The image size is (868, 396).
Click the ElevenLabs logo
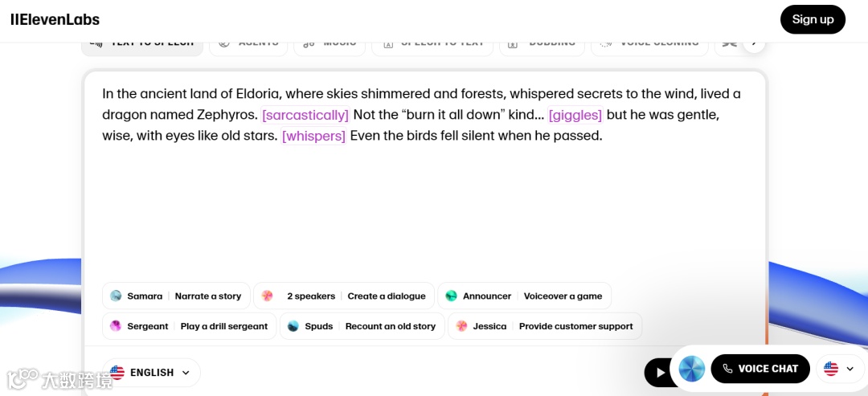(x=55, y=19)
